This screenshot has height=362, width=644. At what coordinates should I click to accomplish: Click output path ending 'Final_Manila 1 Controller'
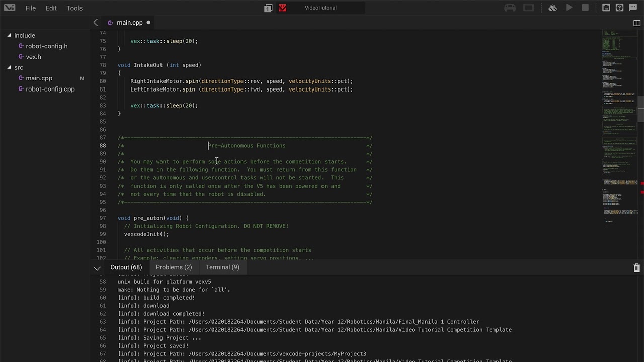click(x=298, y=322)
